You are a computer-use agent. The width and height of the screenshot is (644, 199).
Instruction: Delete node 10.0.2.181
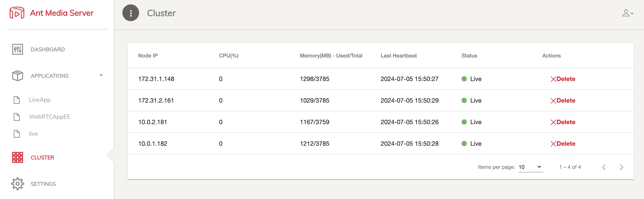click(x=563, y=122)
